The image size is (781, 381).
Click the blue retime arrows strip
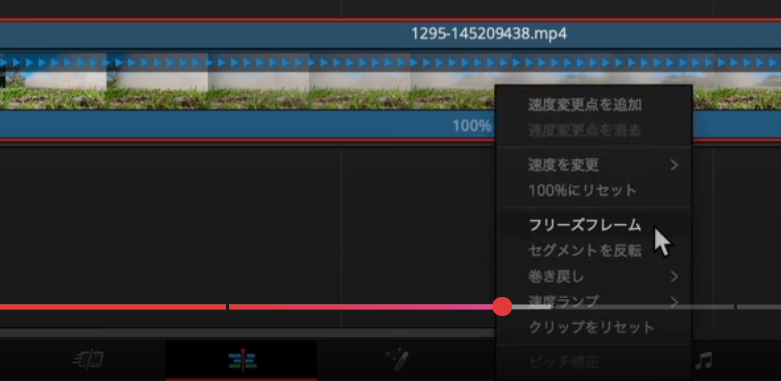click(390, 63)
